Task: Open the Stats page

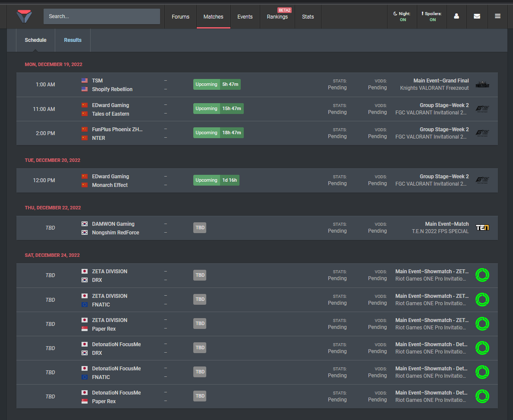Action: pos(308,17)
